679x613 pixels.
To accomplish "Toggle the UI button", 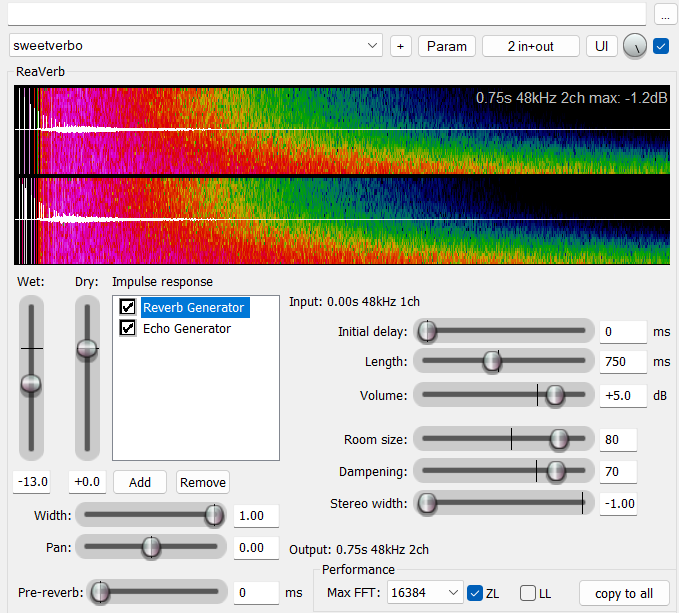I will coord(601,46).
